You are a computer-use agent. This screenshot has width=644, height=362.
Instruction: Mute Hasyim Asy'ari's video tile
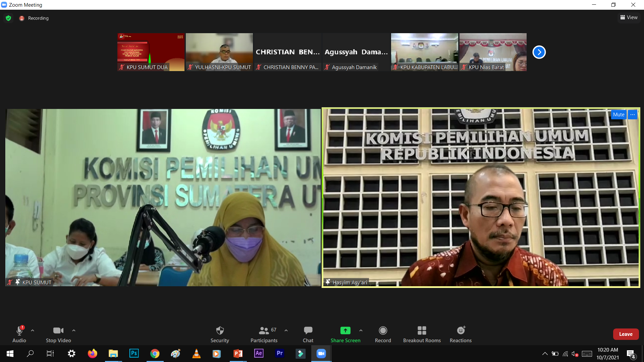[619, 115]
